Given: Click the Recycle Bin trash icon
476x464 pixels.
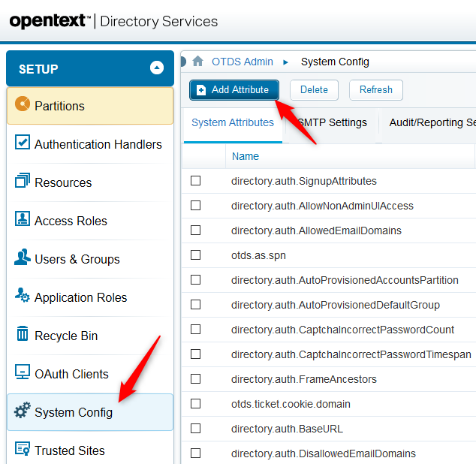Looking at the screenshot, I should pyautogui.click(x=23, y=333).
